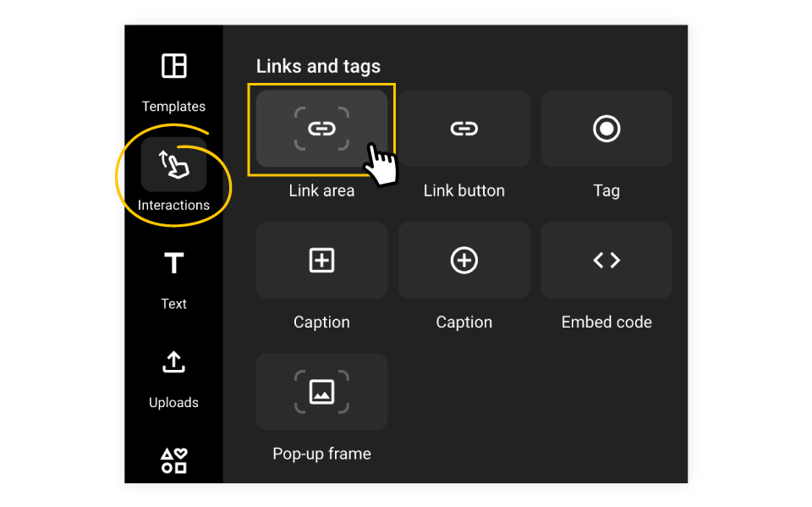Open the Uploads panel

coord(173,377)
